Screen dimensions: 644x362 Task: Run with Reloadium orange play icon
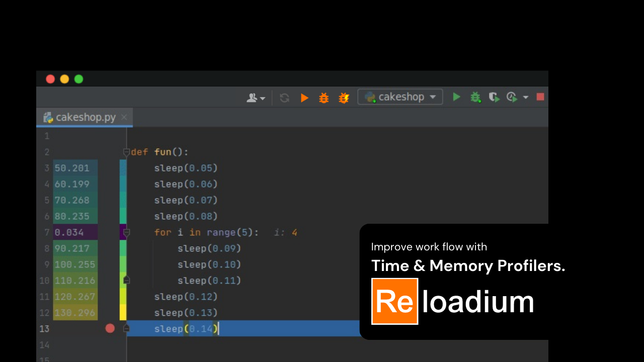(x=304, y=98)
